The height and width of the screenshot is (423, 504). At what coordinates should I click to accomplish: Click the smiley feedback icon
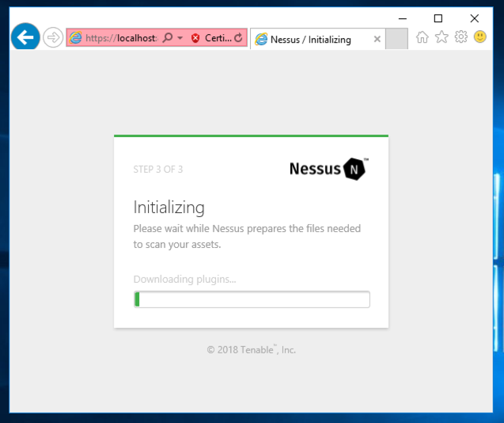coord(480,36)
